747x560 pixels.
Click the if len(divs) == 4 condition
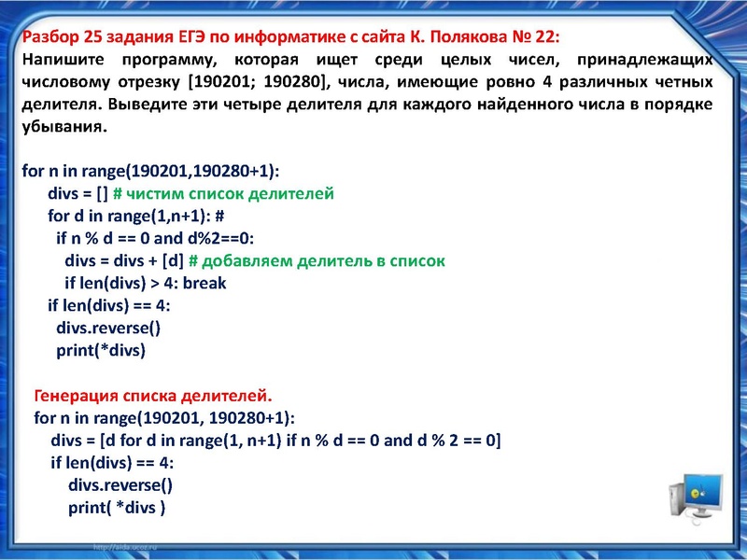coord(103,308)
